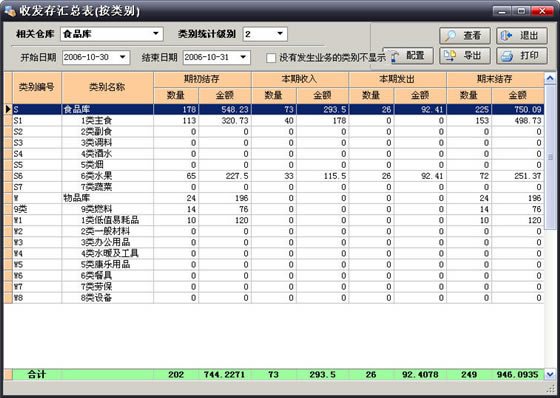Click the row pointer arrow beside S row
The height and width of the screenshot is (398, 560).
pos(8,109)
